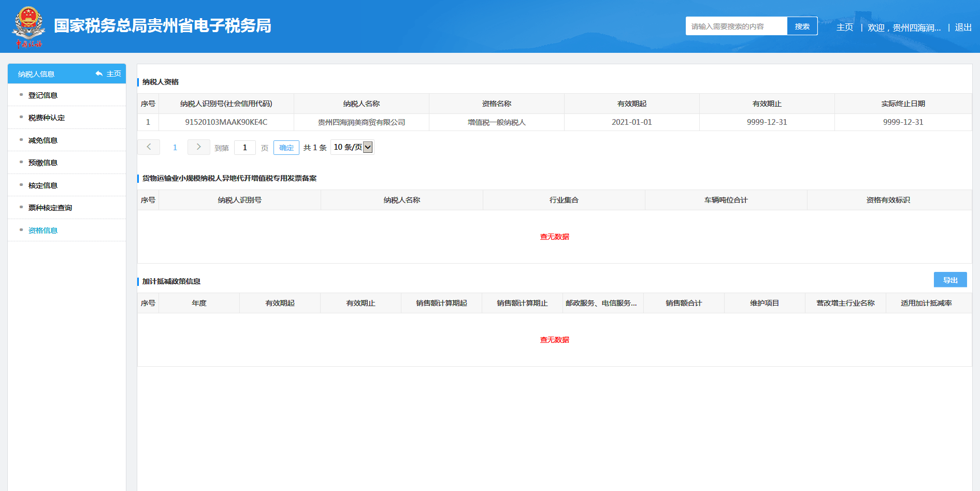Click 确定 to confirm page jump
Screen dimensions: 980x491
coord(286,148)
